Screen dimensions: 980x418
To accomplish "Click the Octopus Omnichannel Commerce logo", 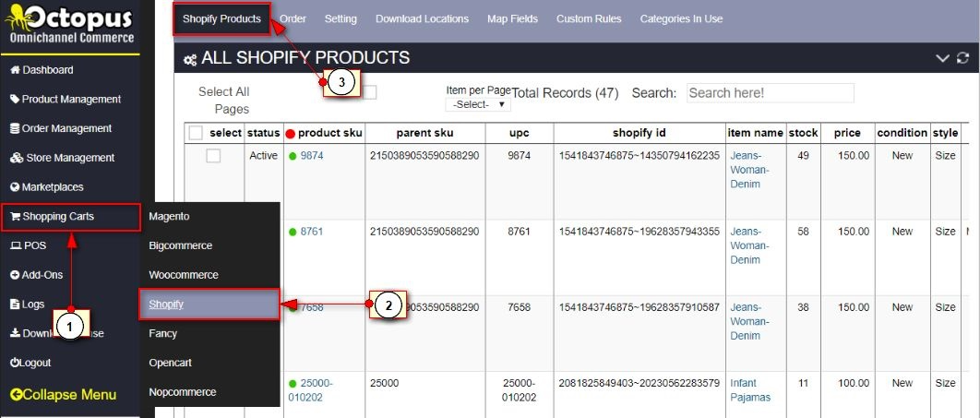I will pyautogui.click(x=70, y=25).
